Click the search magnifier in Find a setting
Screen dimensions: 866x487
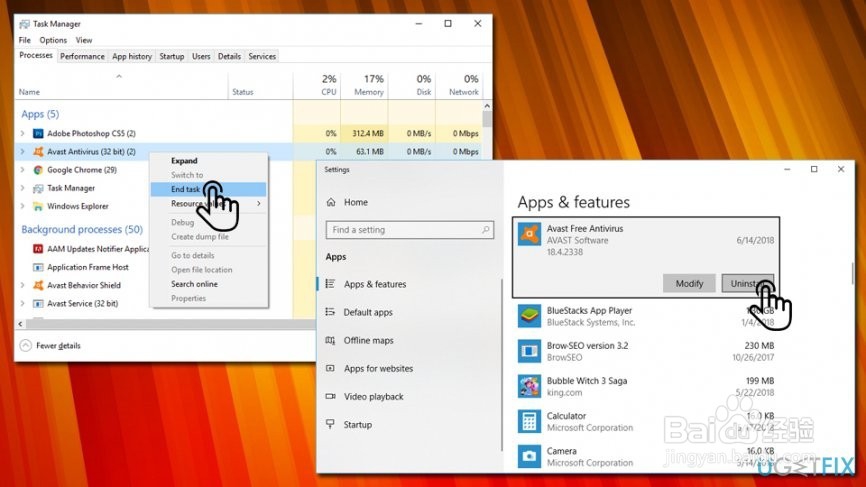coord(485,230)
